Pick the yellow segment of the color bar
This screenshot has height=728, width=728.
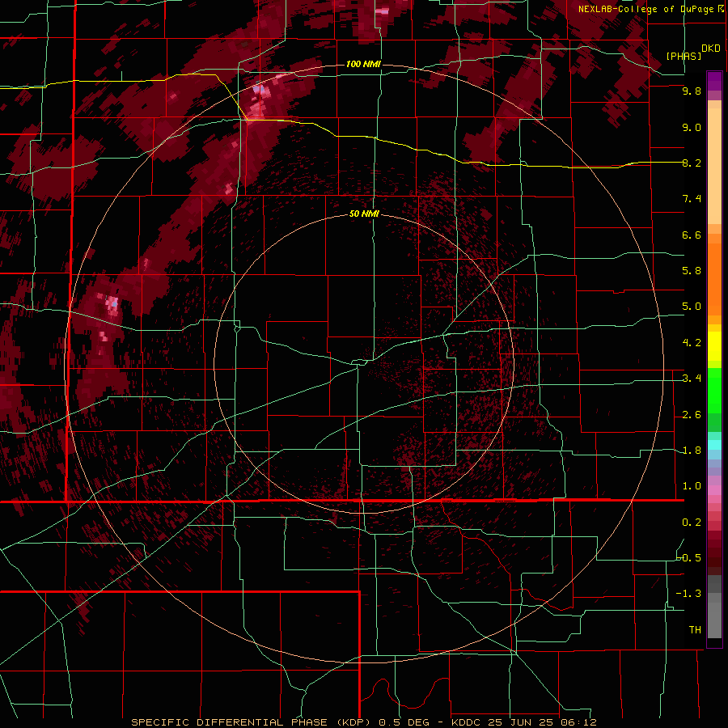click(x=714, y=346)
